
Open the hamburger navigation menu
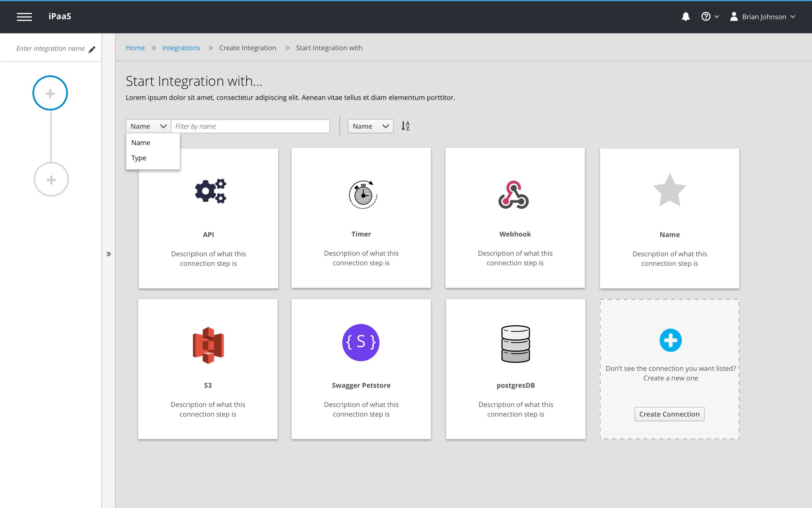coord(24,17)
